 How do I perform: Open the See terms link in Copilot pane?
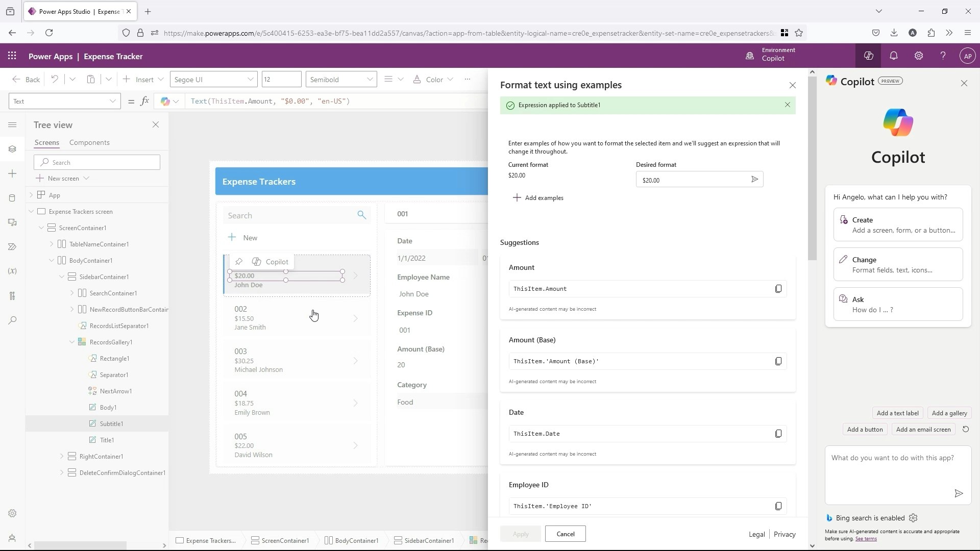click(866, 539)
